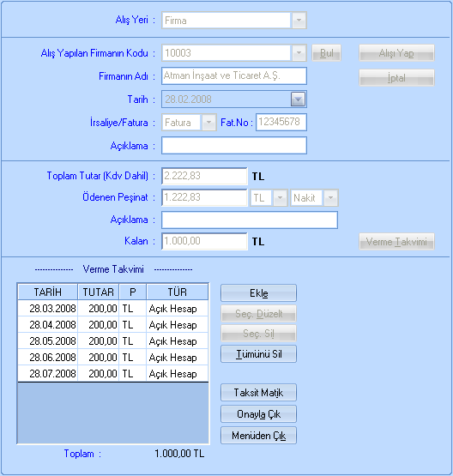This screenshot has height=476, width=453.
Task: Open the Alış Yeri dropdown arrow
Action: [x=299, y=21]
